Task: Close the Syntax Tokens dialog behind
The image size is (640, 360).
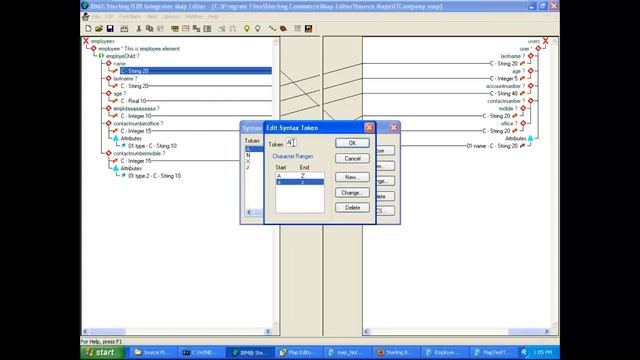Action: click(393, 128)
